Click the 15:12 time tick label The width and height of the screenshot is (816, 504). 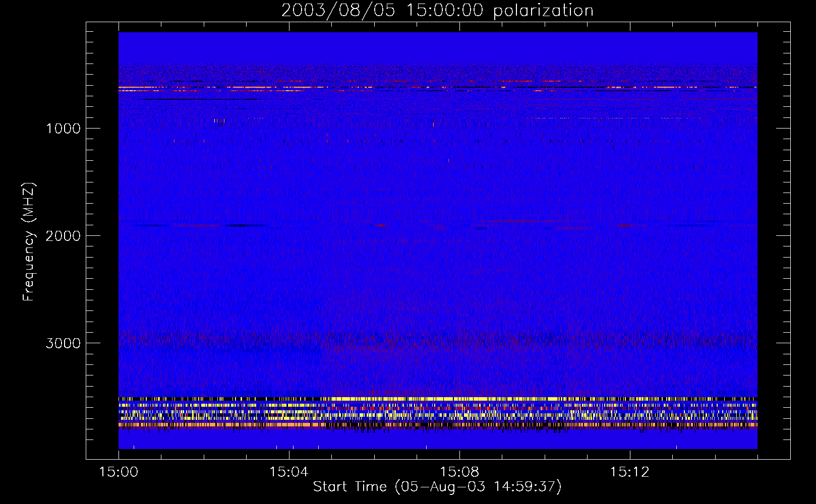[630, 472]
